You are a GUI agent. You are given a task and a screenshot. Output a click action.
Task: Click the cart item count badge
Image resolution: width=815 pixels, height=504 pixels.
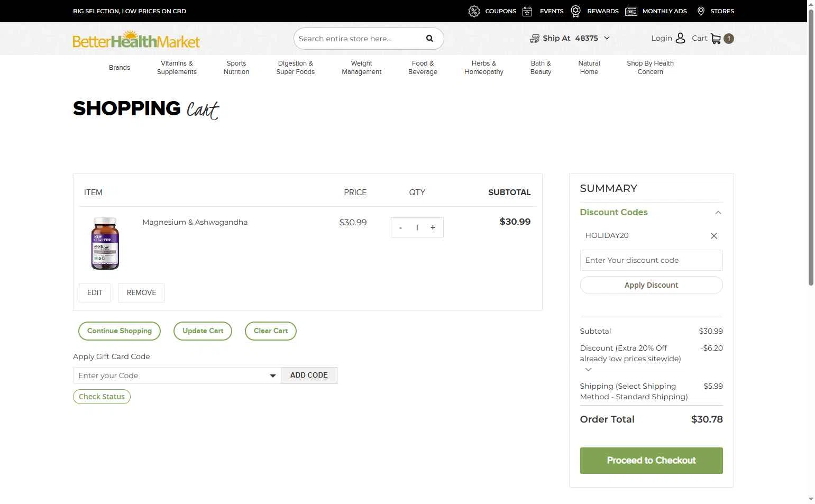pos(729,39)
